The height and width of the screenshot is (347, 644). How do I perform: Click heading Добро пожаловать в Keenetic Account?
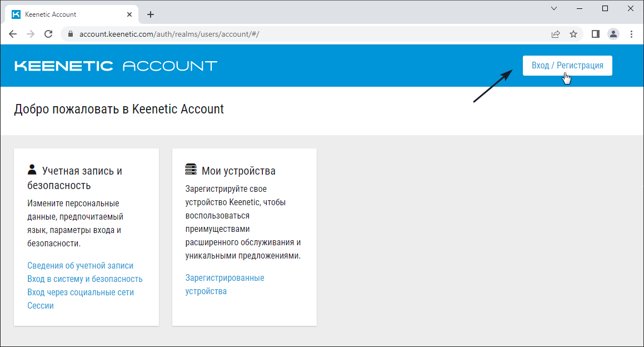click(119, 109)
